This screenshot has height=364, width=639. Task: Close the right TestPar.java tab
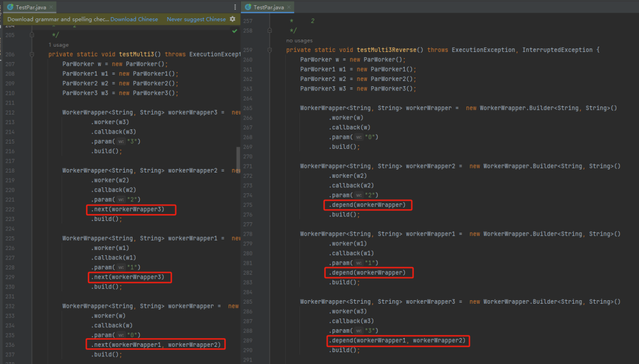pos(289,7)
